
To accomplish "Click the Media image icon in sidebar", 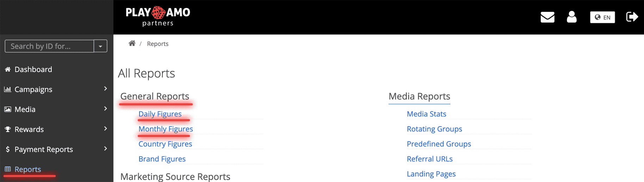I will [8, 109].
